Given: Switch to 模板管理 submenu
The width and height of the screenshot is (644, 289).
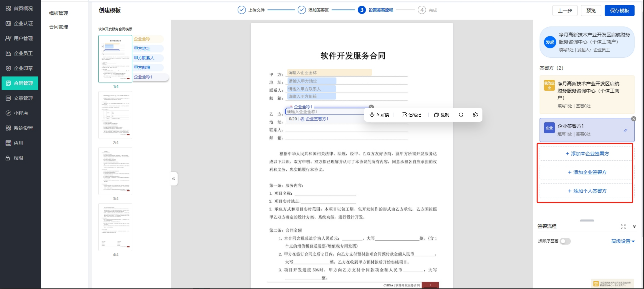Looking at the screenshot, I should click(59, 13).
